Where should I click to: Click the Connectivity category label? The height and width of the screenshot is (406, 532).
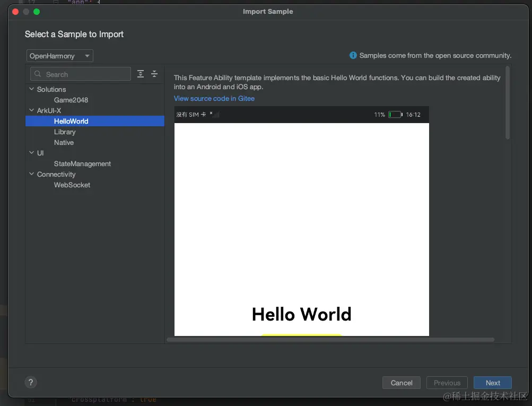click(x=56, y=175)
